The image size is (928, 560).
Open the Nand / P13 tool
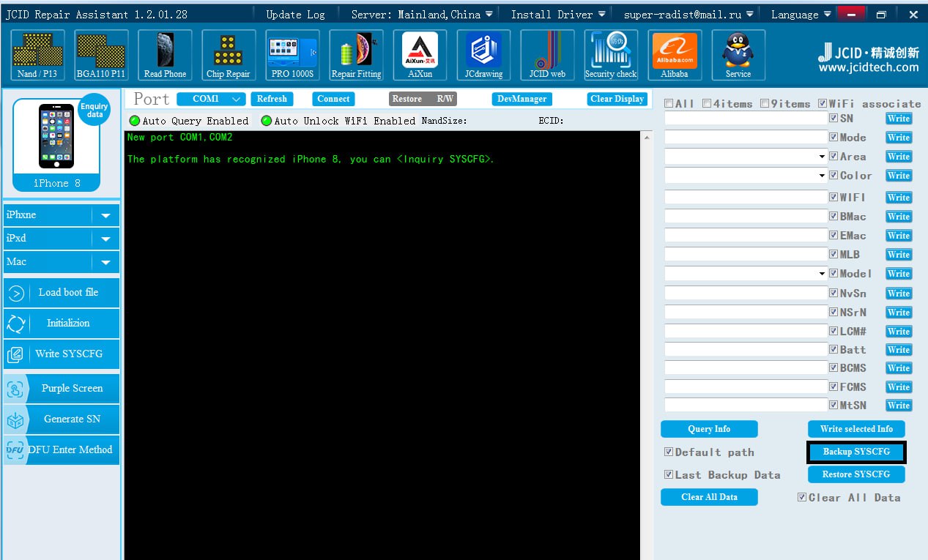click(38, 55)
